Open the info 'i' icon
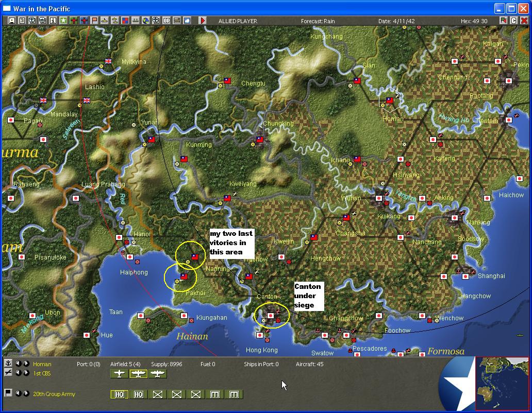532x413 pixels. [53, 21]
